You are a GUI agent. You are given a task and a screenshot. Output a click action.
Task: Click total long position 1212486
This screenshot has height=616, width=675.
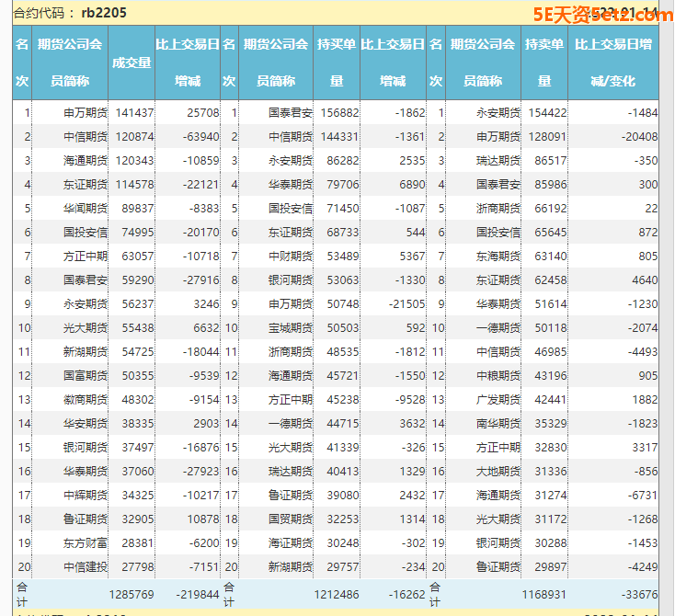(337, 595)
